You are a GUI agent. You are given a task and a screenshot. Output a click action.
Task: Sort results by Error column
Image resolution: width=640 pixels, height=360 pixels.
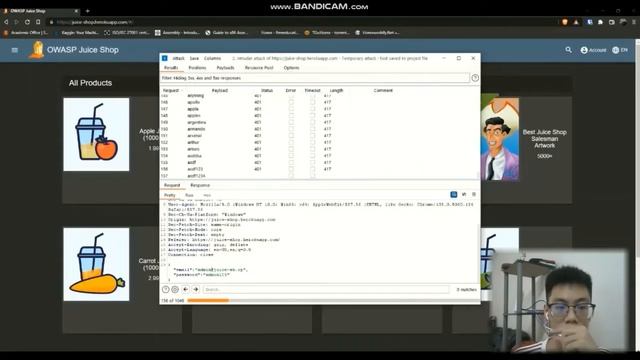[291, 90]
